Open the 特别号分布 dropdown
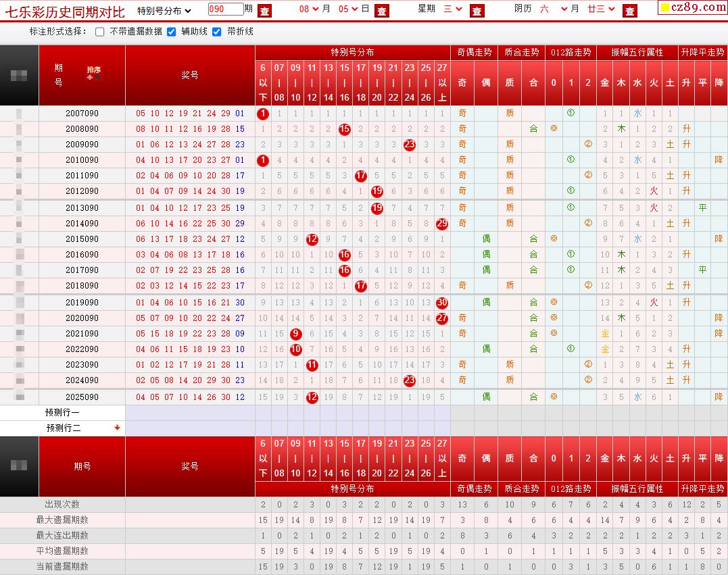Viewport: 728px width, 575px height. click(x=164, y=11)
